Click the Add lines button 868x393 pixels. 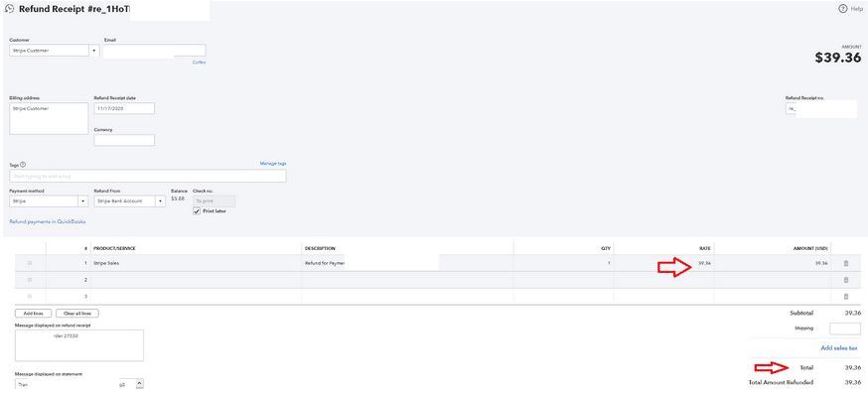pos(33,314)
